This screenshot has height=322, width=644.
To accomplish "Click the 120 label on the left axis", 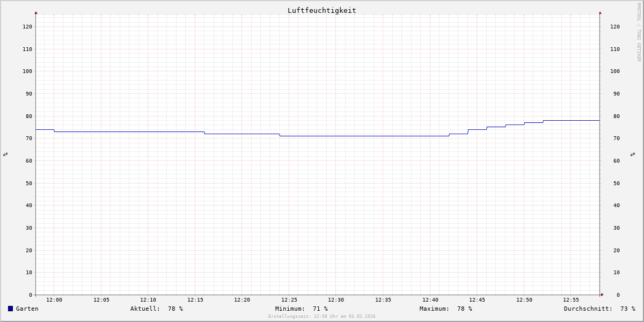I will (x=27, y=26).
